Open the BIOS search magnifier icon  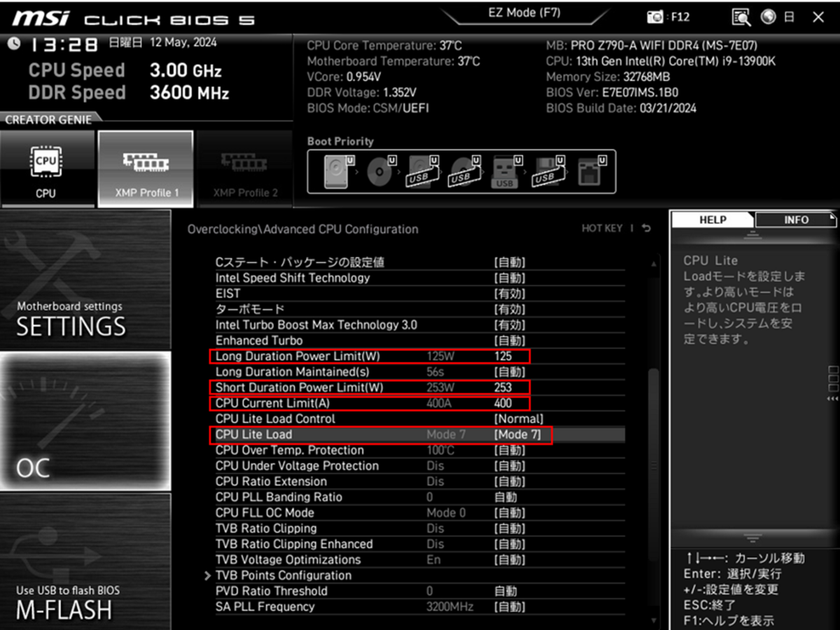click(x=741, y=17)
